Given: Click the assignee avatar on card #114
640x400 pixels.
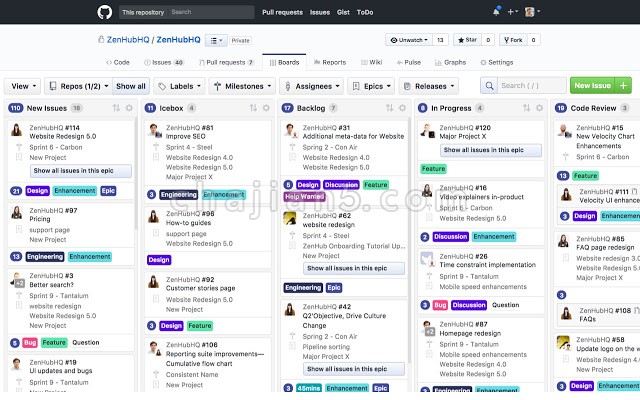Looking at the screenshot, I should point(17,130).
